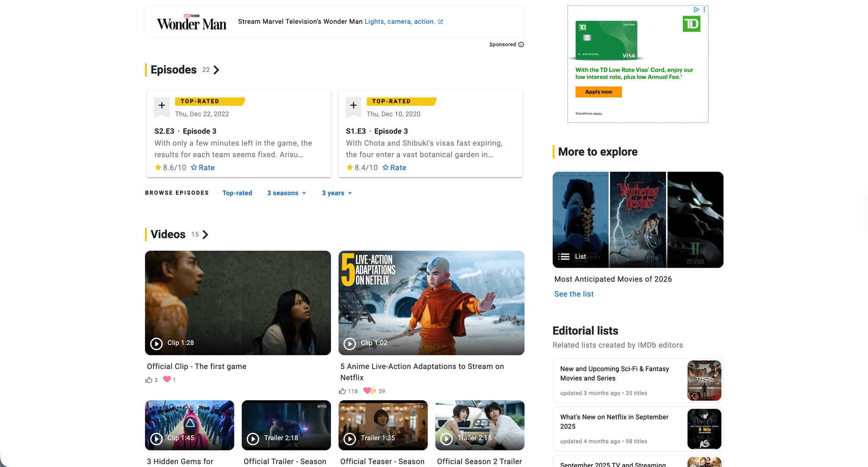Open Most Anticipated Movies list thumbnail
This screenshot has width=868, height=467.
pyautogui.click(x=637, y=220)
